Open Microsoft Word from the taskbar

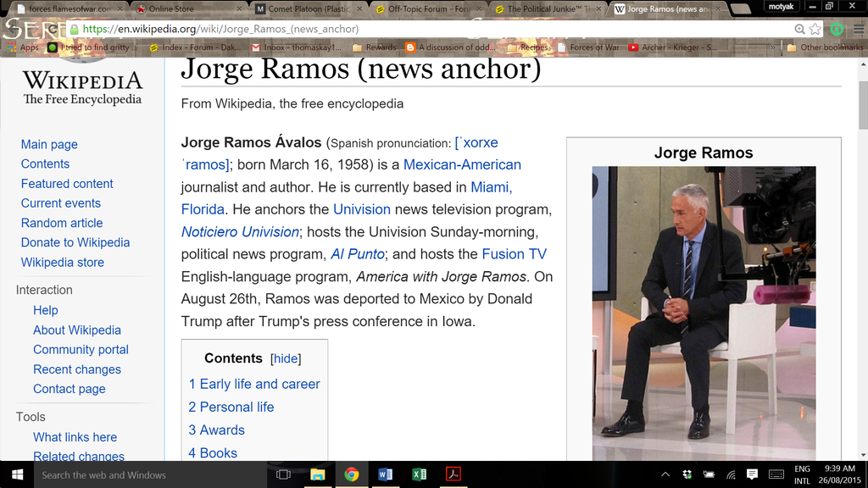click(x=386, y=474)
